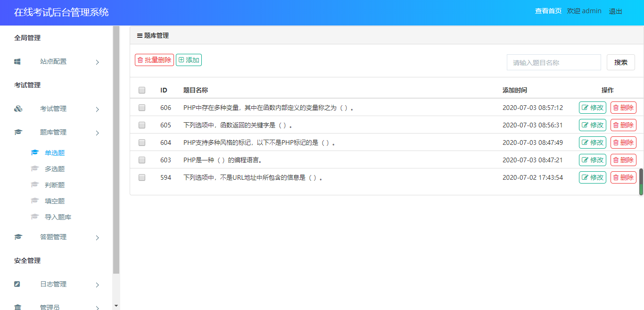644x310 pixels.
Task: Click trash icon for question 594
Action: pos(616,177)
